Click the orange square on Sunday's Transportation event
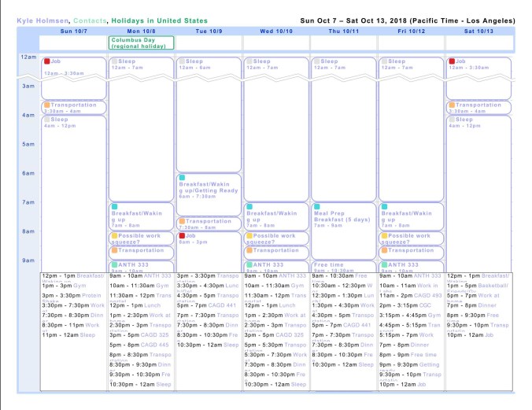Image resolution: width=532 pixels, height=410 pixels. 47,105
